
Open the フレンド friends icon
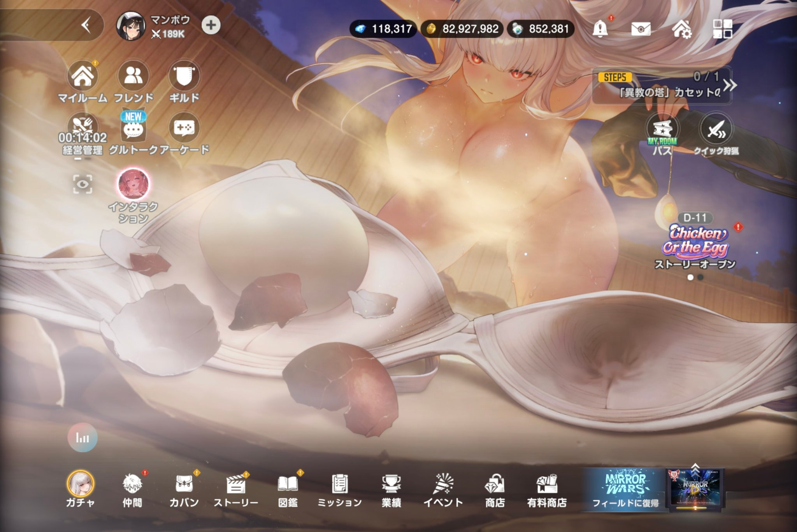pos(133,76)
